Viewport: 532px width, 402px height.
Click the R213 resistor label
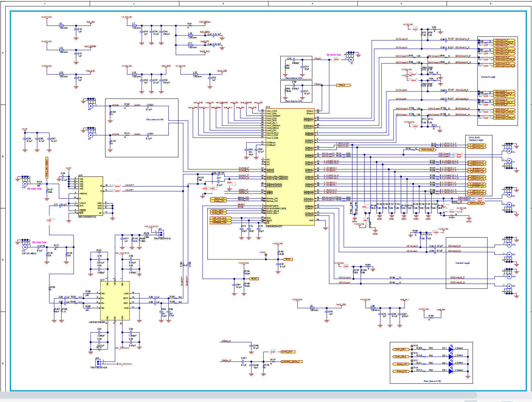tap(419, 370)
